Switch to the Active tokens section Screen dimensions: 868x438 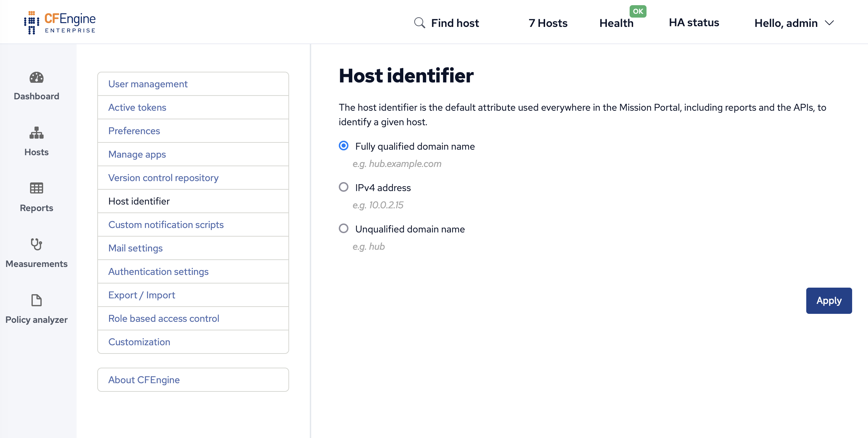click(137, 107)
